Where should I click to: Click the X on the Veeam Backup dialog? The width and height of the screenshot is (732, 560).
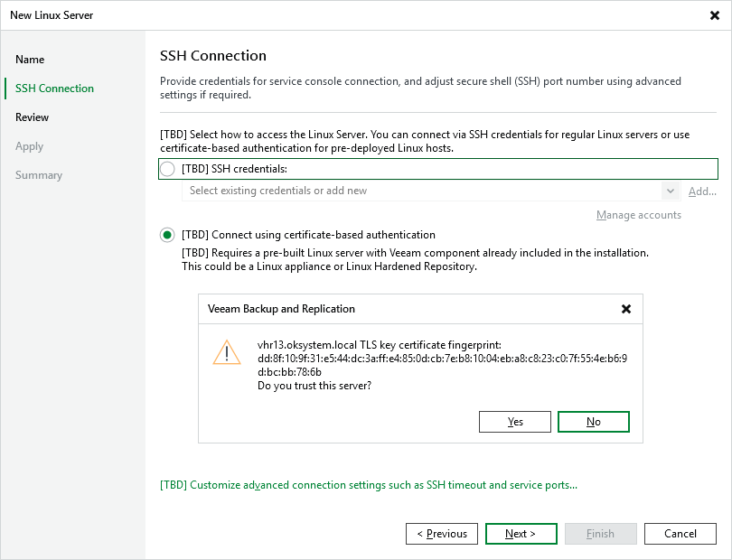[626, 309]
